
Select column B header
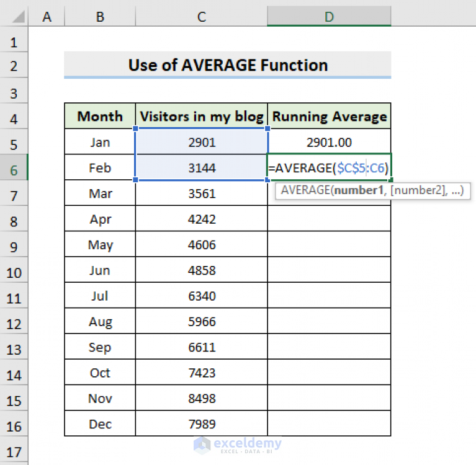click(100, 16)
